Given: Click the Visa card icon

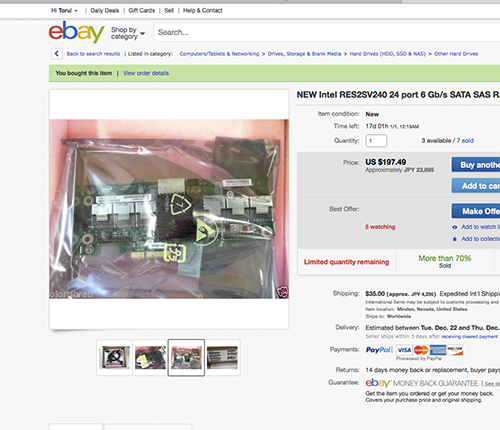Looking at the screenshot, I should [404, 350].
